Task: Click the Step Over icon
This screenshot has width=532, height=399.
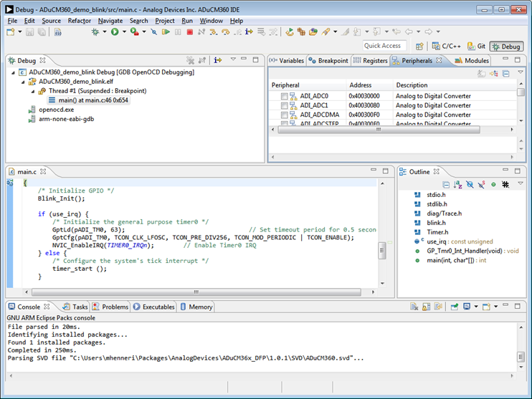Action: point(226,32)
